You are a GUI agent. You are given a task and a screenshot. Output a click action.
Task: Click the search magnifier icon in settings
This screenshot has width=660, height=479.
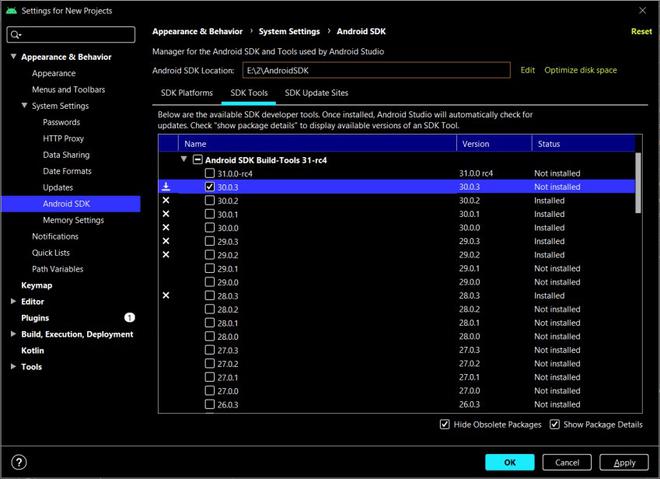15,35
